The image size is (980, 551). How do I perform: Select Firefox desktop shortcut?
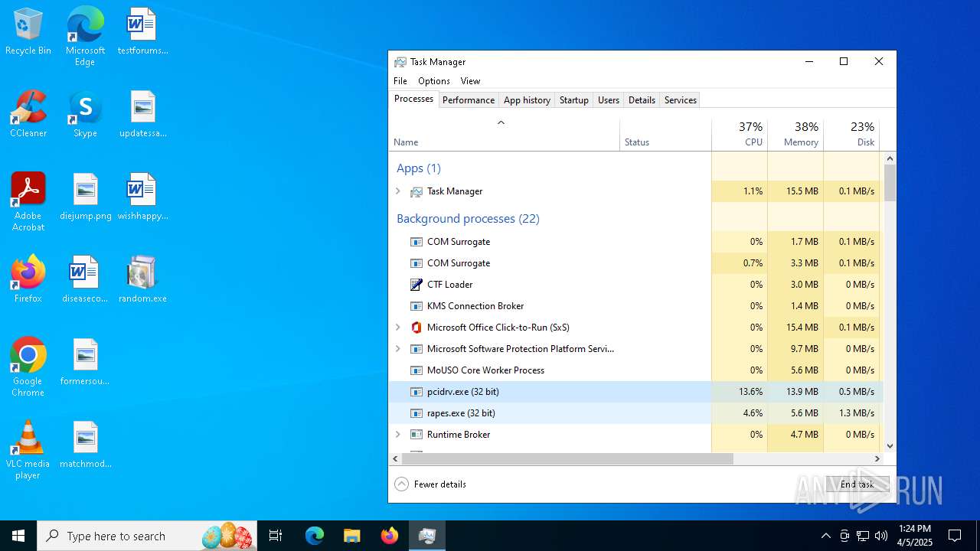28,279
